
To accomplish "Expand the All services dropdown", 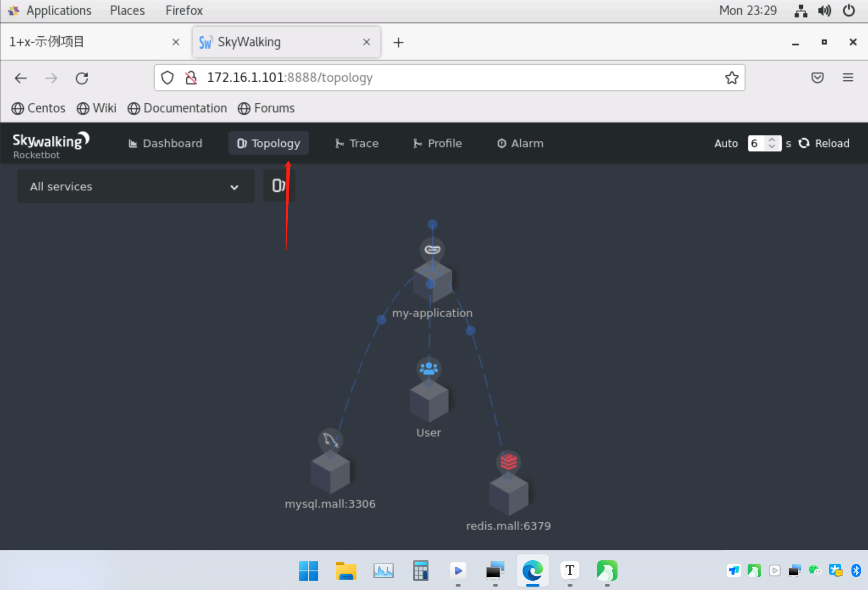I will click(x=135, y=186).
